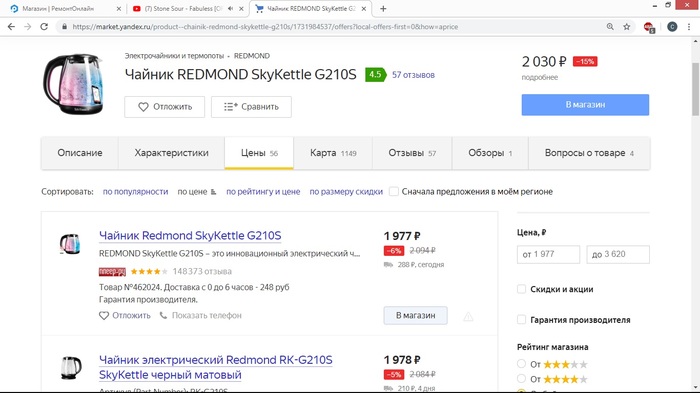Click Сравнить compare button
This screenshot has width=700, height=393.
[251, 107]
